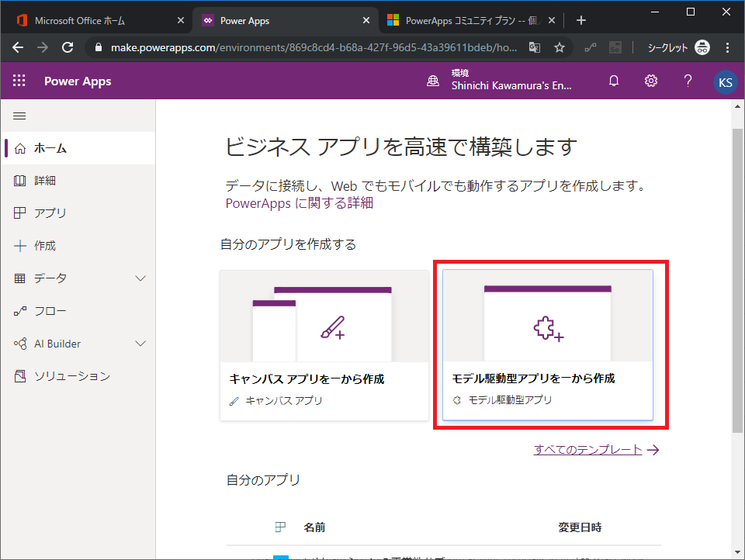Expand the AI Builder chevron

tap(140, 344)
